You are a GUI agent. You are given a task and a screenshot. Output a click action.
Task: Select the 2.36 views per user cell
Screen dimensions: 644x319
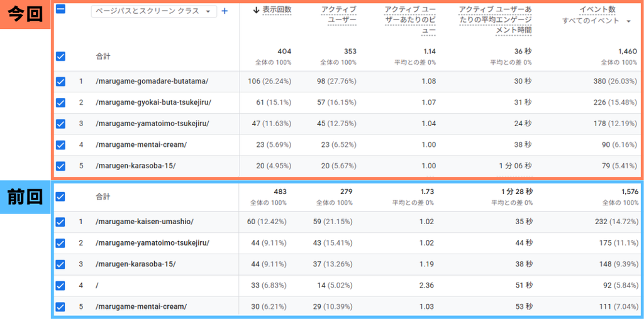(x=427, y=285)
